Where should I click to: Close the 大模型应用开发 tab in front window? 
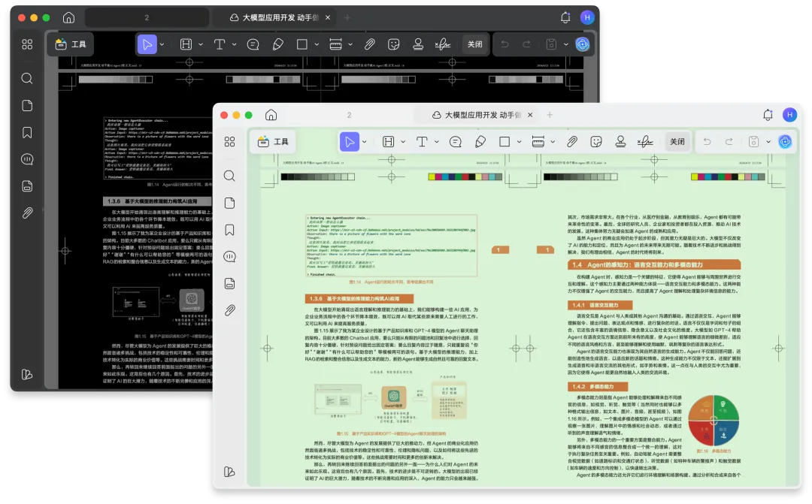click(530, 115)
